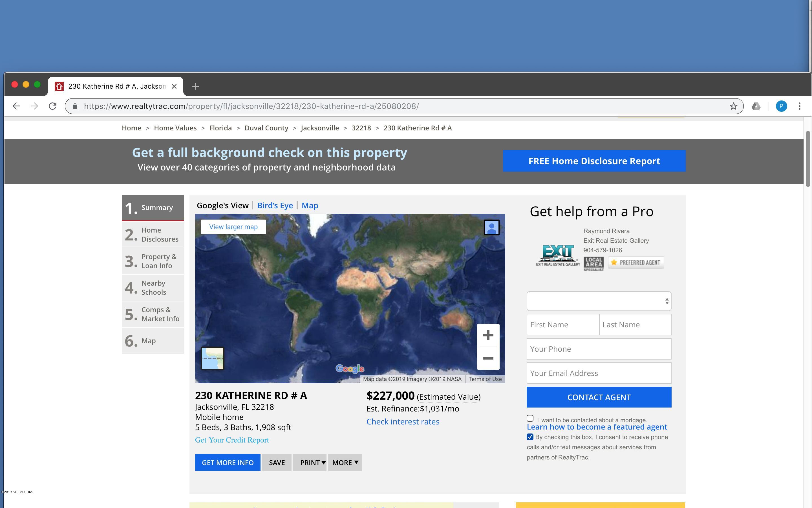
Task: Click the page vertical scrollbar thumb
Action: (808, 159)
